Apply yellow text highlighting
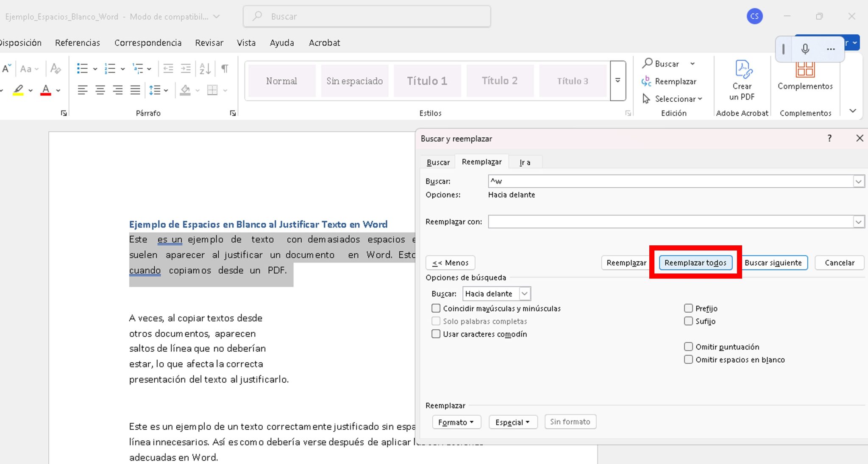The height and width of the screenshot is (464, 868). coord(18,90)
